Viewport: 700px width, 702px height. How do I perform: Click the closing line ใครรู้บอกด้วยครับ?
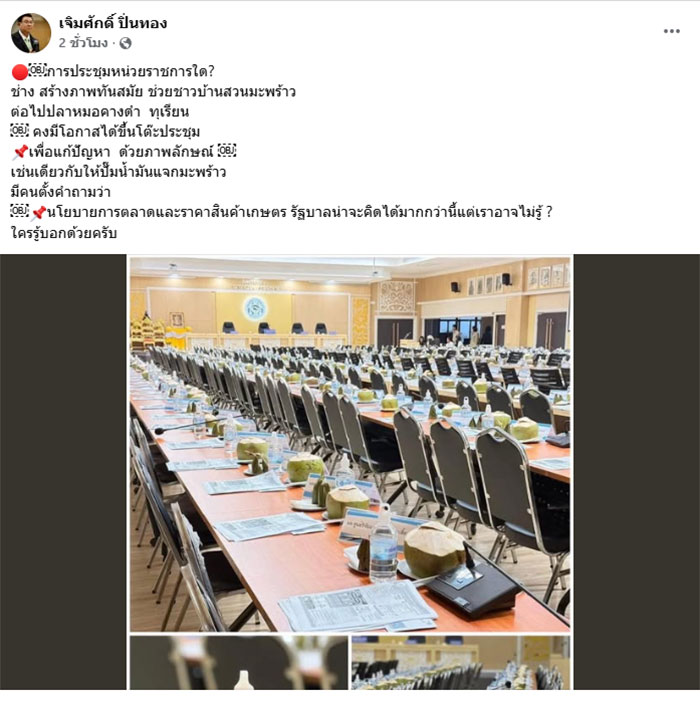click(x=64, y=233)
